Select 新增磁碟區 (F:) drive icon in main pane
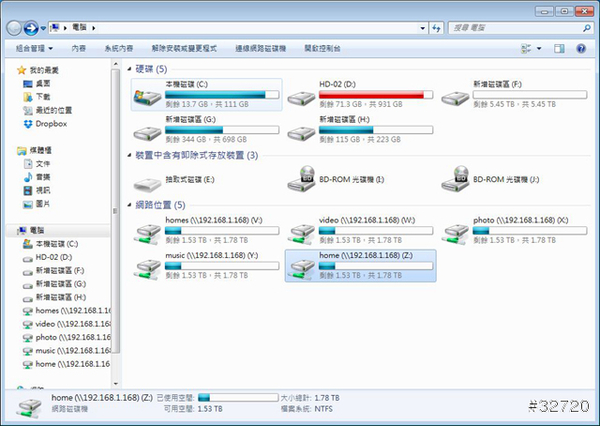The image size is (600, 426). tap(455, 99)
